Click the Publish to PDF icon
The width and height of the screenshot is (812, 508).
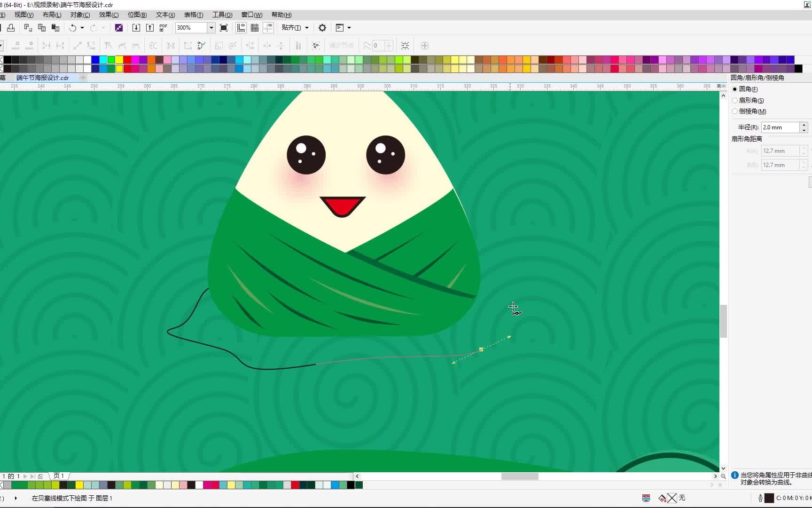tap(164, 28)
